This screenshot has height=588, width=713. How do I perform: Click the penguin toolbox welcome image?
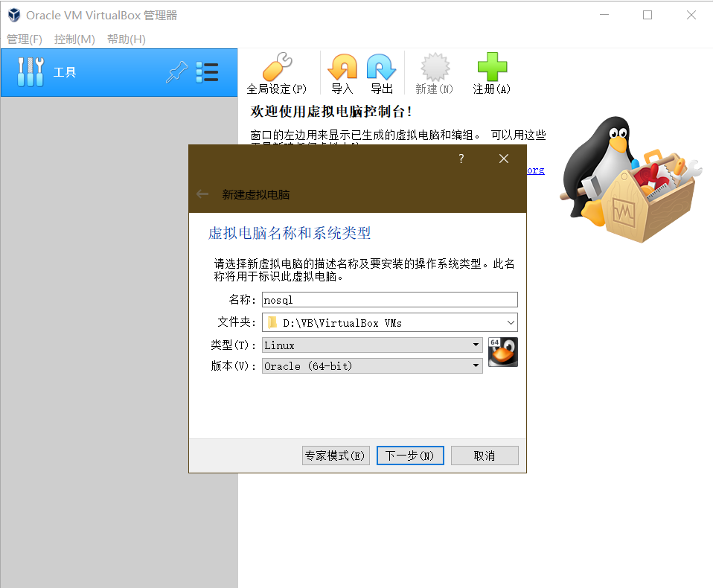tap(630, 179)
